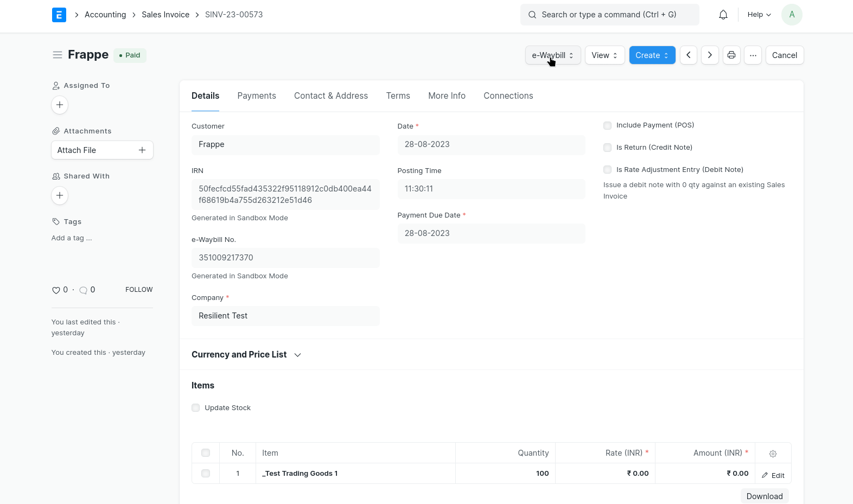Click the Attach File button

click(102, 150)
